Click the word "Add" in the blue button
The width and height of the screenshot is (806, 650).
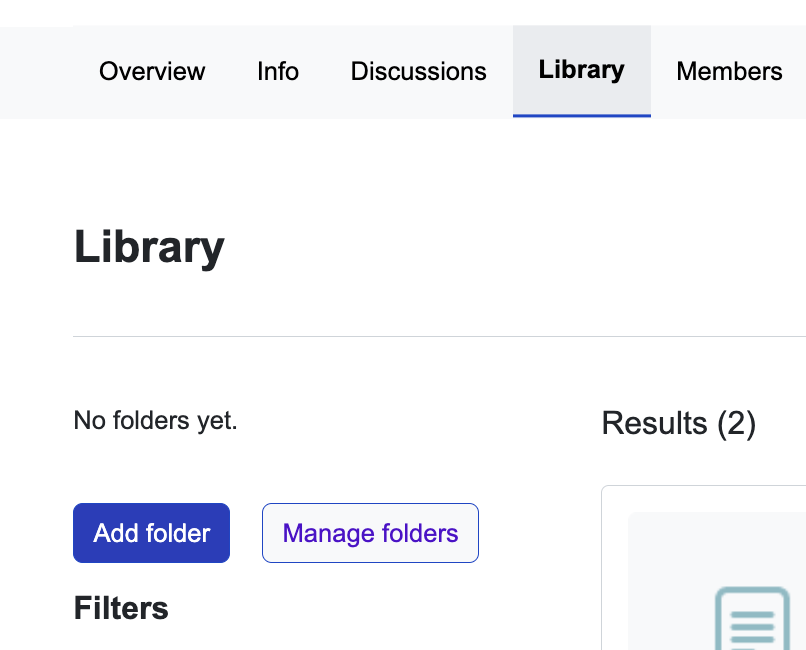click(115, 533)
